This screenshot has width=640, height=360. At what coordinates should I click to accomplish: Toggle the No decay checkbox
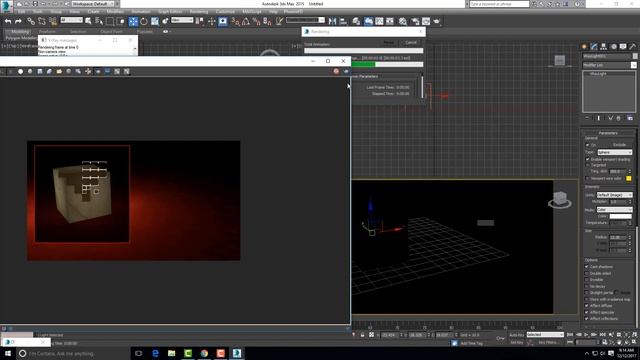click(x=587, y=286)
